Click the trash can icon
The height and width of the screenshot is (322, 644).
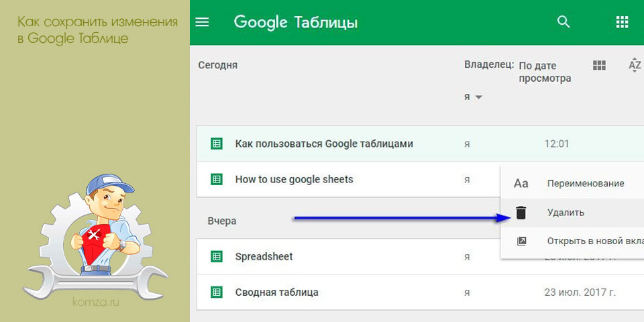click(521, 213)
